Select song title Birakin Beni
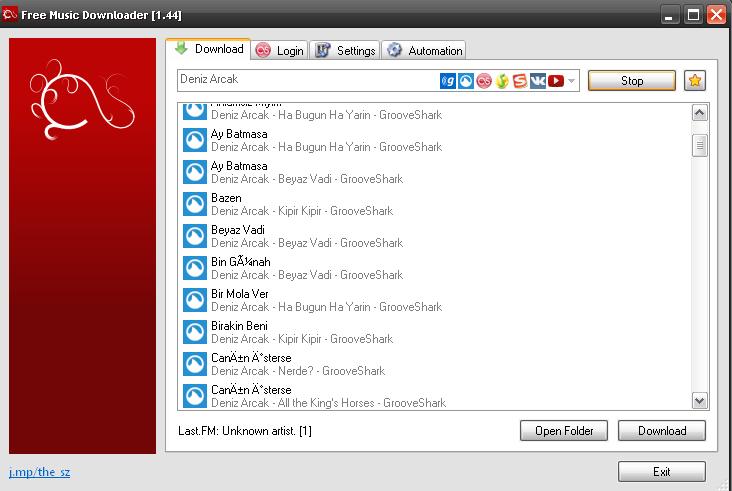 pos(239,326)
